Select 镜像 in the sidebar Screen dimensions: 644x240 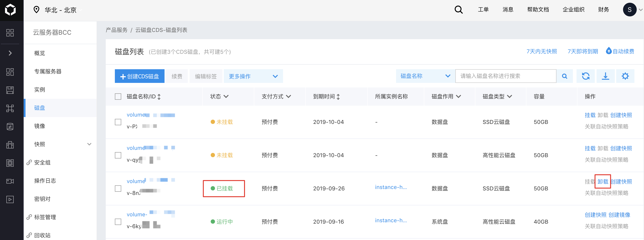coord(60,126)
